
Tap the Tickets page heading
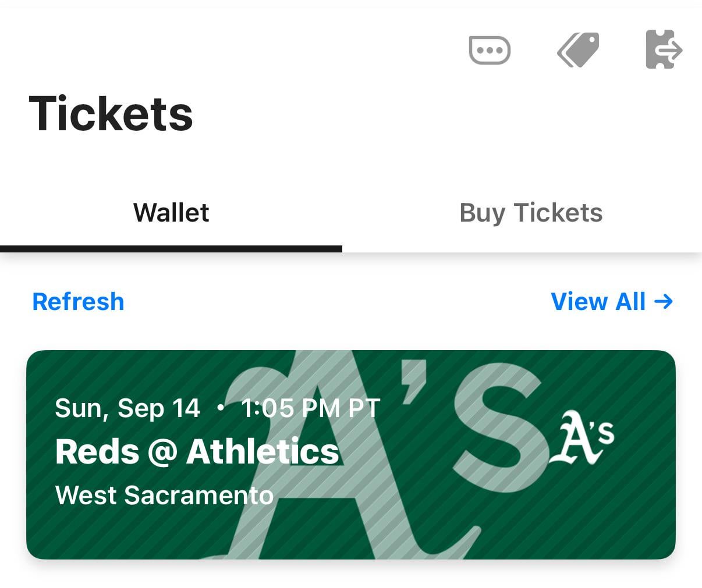[111, 113]
